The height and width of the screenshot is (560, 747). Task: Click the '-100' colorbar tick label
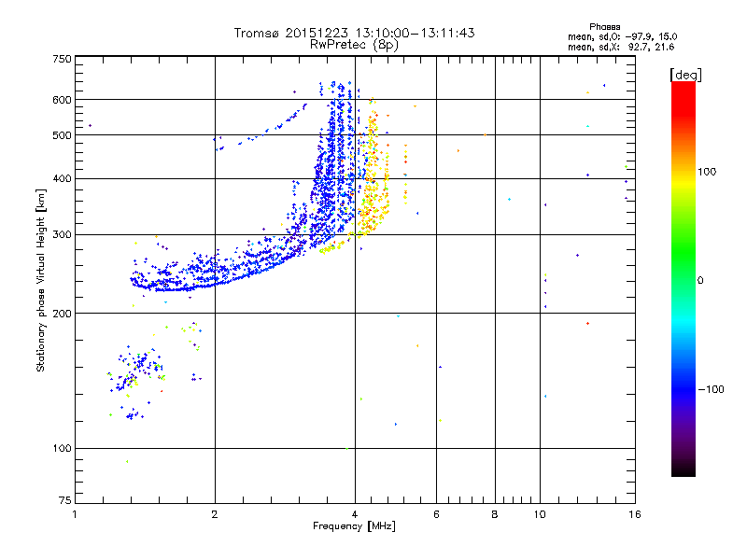(x=712, y=389)
